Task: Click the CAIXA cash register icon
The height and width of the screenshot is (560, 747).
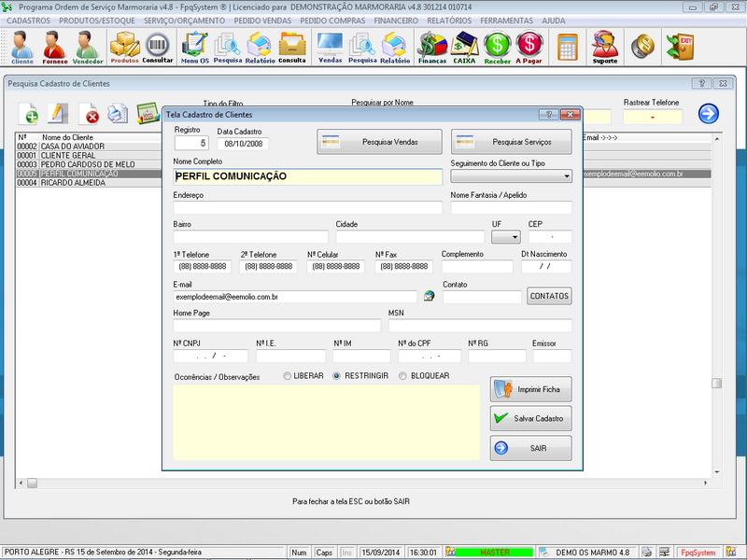Action: [x=464, y=47]
